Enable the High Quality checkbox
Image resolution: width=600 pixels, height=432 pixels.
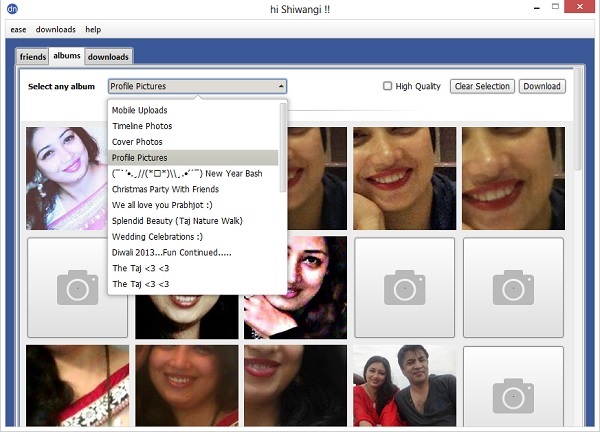[387, 86]
